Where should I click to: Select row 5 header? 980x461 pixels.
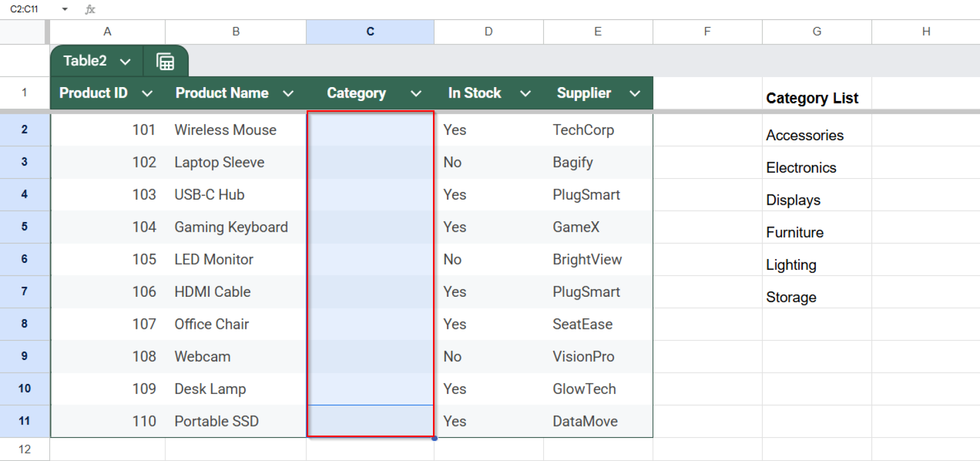point(24,227)
